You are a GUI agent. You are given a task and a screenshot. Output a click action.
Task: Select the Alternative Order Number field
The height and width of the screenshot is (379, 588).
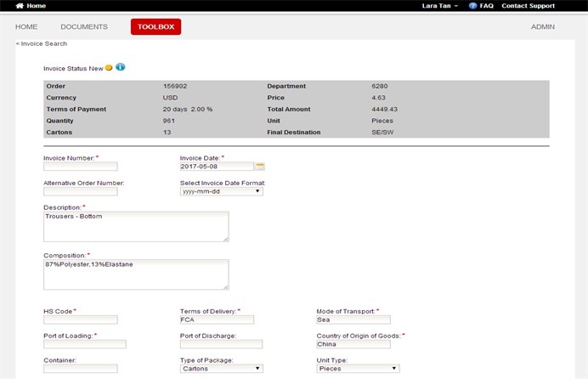[x=80, y=191]
